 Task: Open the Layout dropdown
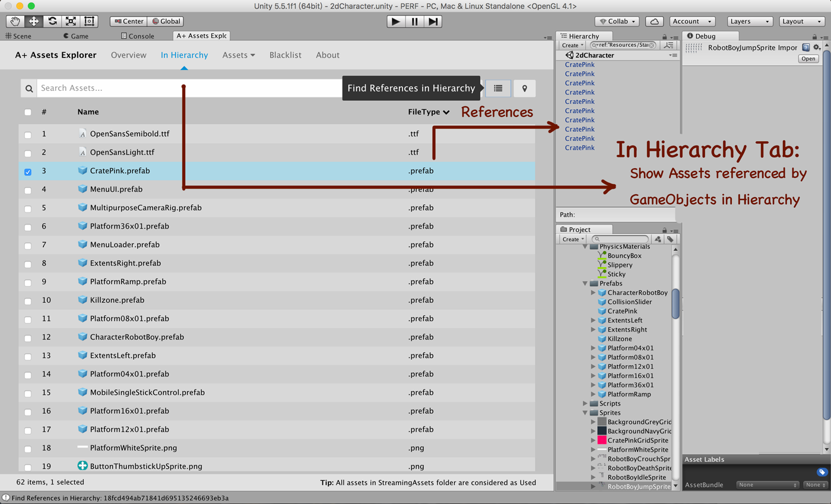click(803, 21)
